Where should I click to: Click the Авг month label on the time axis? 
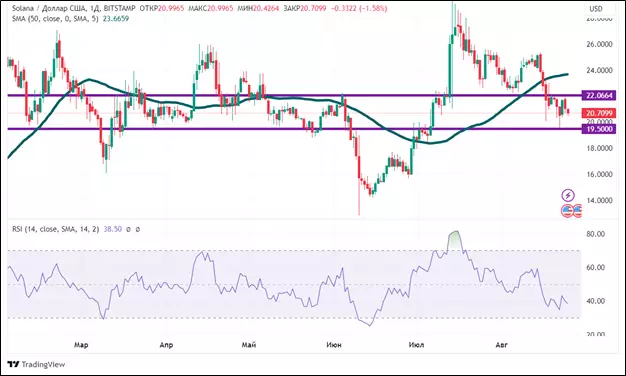[x=501, y=345]
